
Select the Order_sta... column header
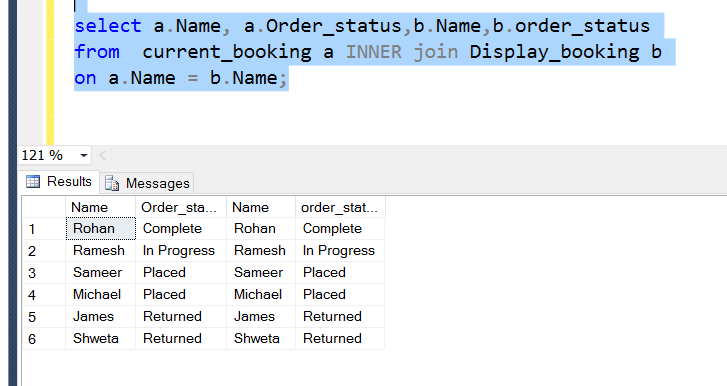(181, 207)
